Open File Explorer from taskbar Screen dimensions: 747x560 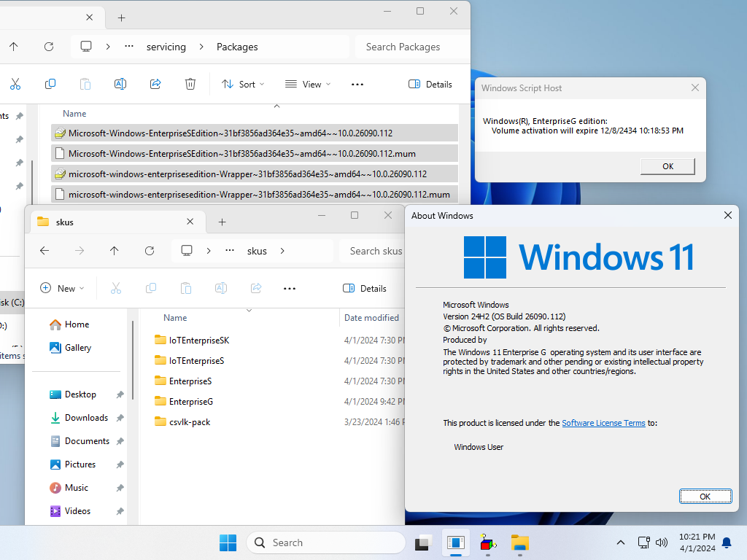coord(519,542)
